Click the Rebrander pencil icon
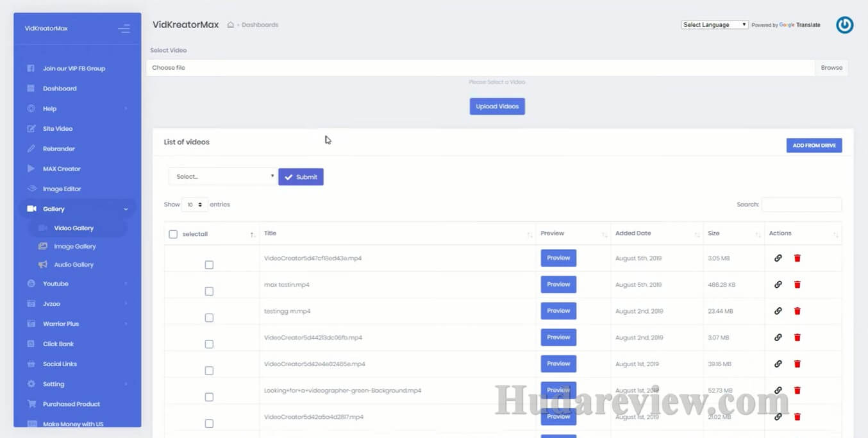Image resolution: width=868 pixels, height=438 pixels. (31, 149)
